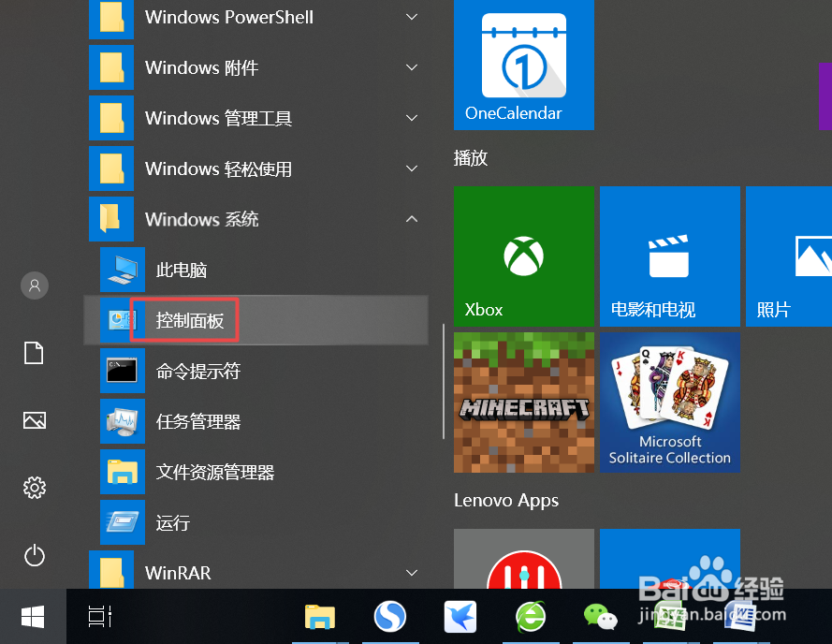Viewport: 832px width, 644px height.
Task: Launch the Minecraft tile
Action: (523, 402)
